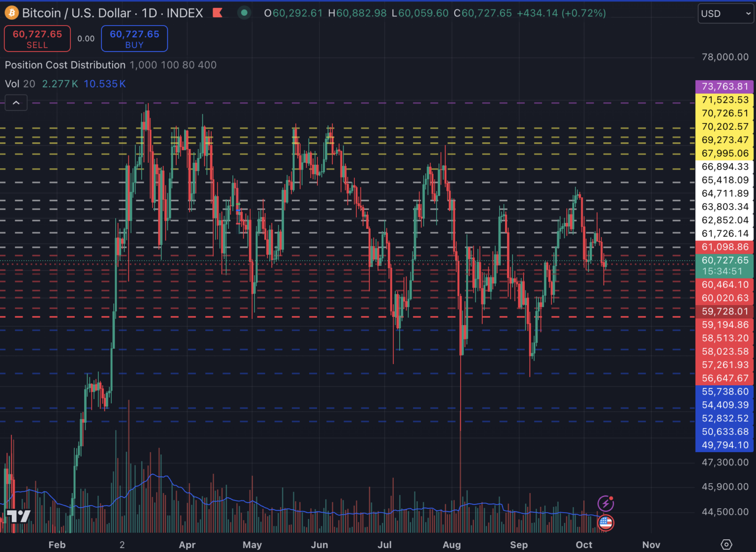This screenshot has width=756, height=552.
Task: Click the 1D interval in the chart title
Action: click(149, 13)
